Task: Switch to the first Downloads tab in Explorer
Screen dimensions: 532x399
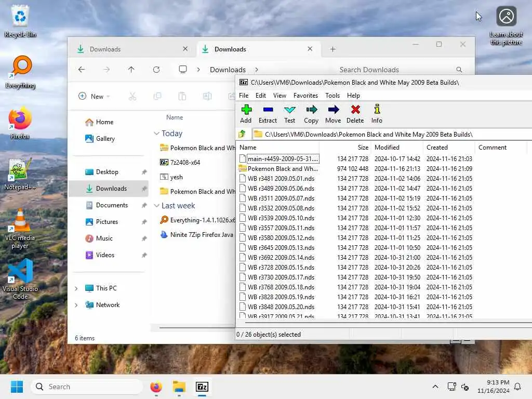Action: pyautogui.click(x=132, y=49)
